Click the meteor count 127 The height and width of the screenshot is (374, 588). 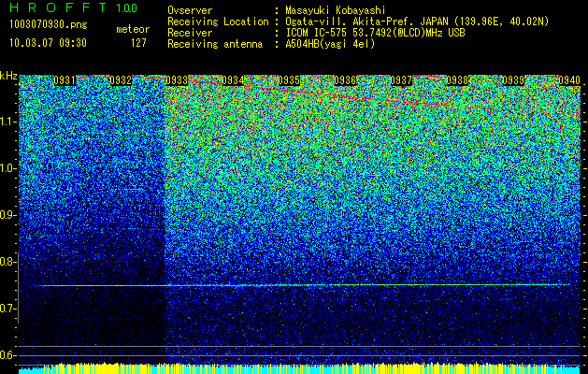click(138, 43)
